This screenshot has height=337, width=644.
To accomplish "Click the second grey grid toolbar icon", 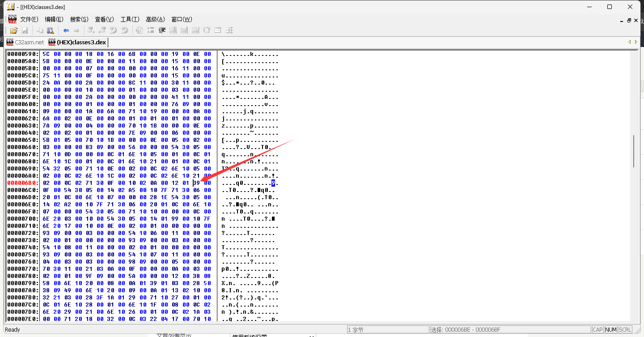I will [x=184, y=30].
